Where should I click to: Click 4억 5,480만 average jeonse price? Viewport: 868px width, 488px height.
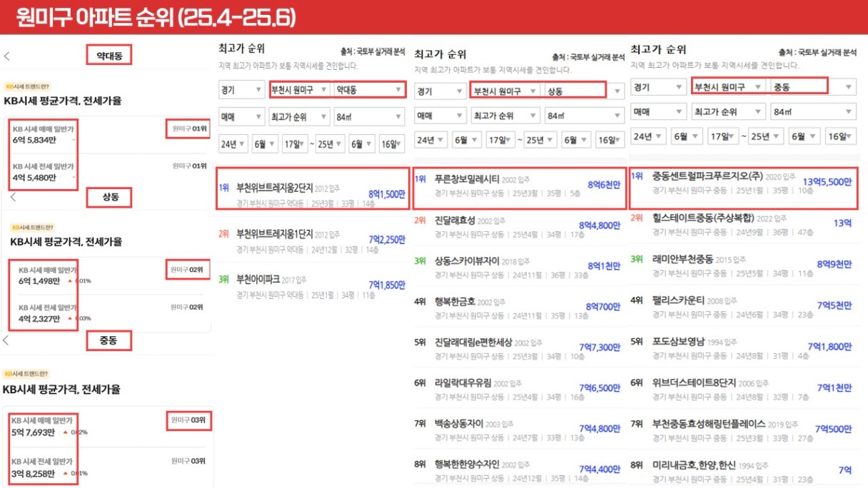point(34,177)
